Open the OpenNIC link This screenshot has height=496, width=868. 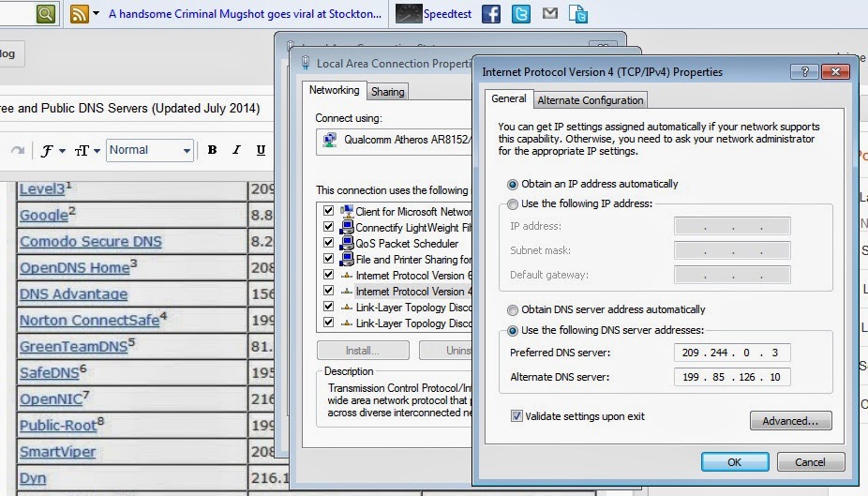click(x=51, y=399)
